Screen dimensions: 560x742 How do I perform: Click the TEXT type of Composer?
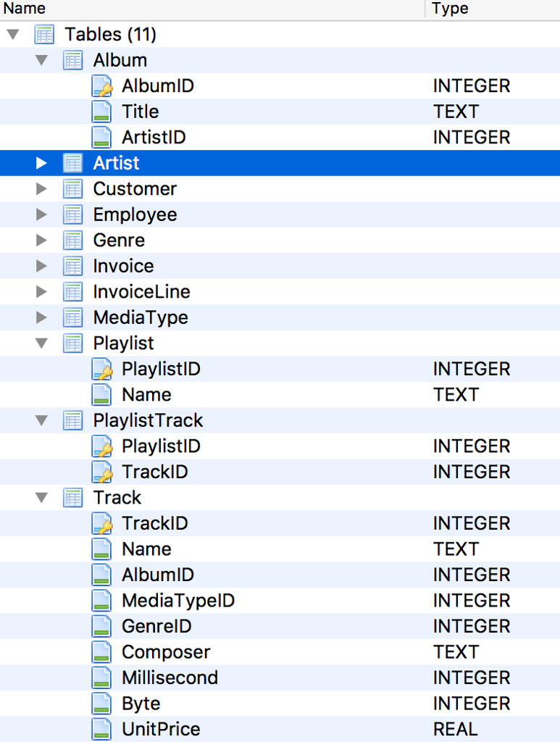pos(456,652)
